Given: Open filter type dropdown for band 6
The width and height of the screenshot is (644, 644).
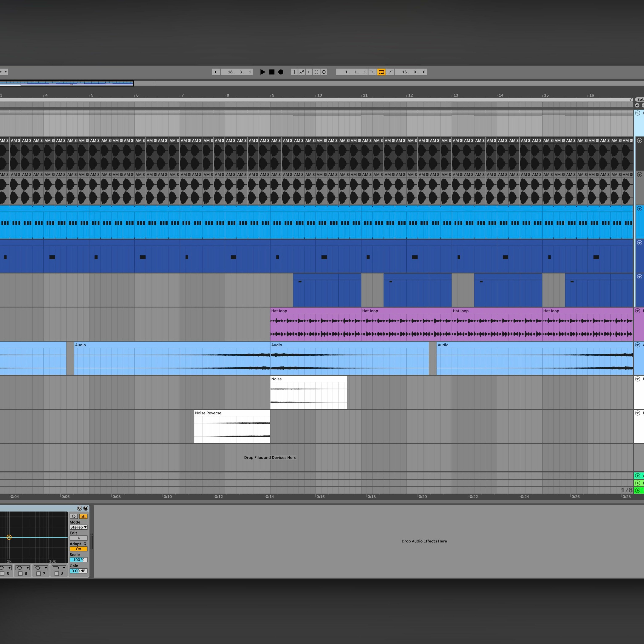Looking at the screenshot, I should (x=23, y=568).
